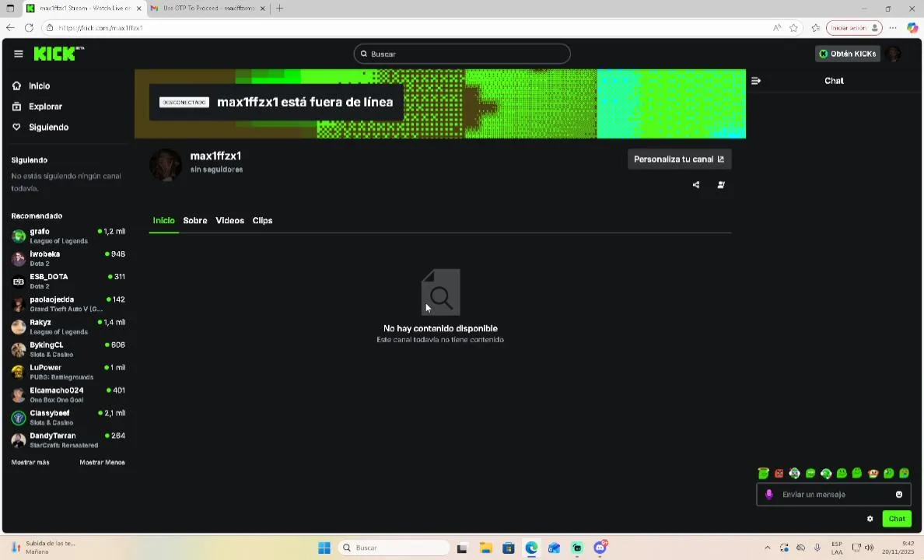Switch to the Videos tab

(229, 220)
